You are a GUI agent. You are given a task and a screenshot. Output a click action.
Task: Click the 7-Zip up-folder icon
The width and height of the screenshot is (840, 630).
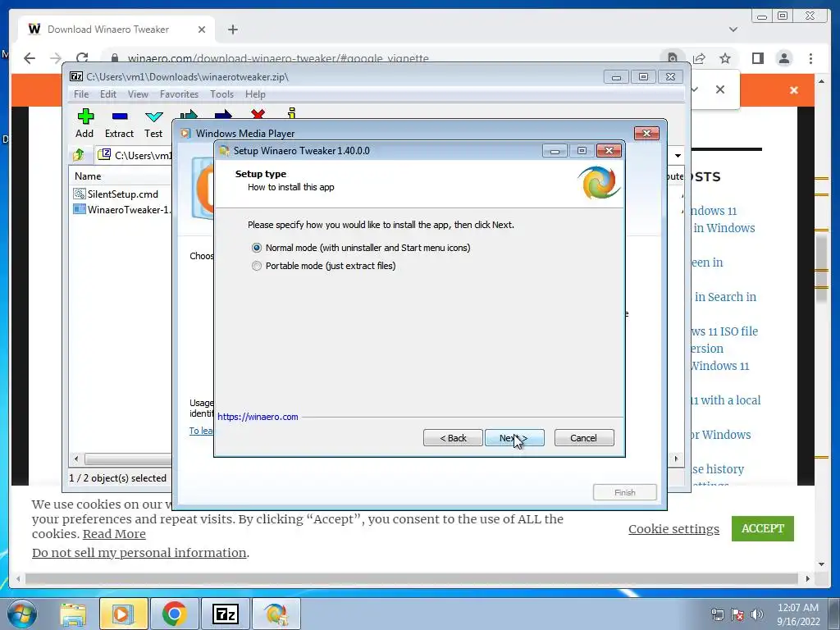(79, 155)
